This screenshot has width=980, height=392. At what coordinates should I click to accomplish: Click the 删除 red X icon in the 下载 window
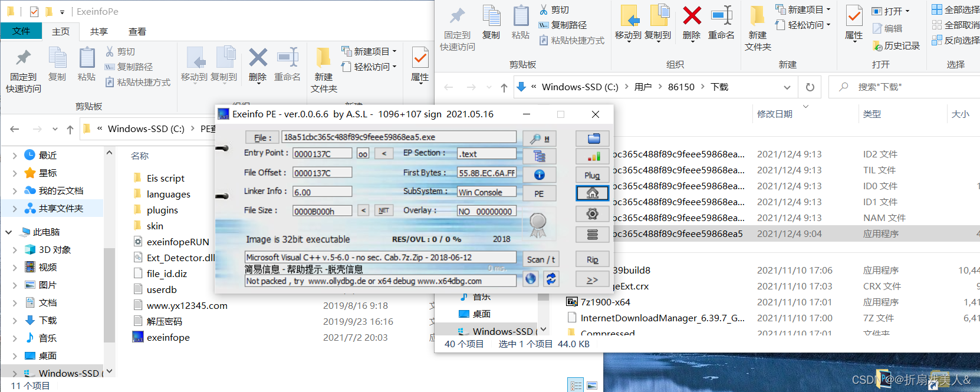coord(692,16)
